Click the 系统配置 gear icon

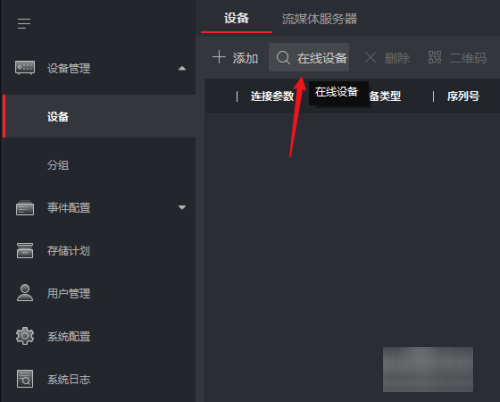pyautogui.click(x=25, y=336)
